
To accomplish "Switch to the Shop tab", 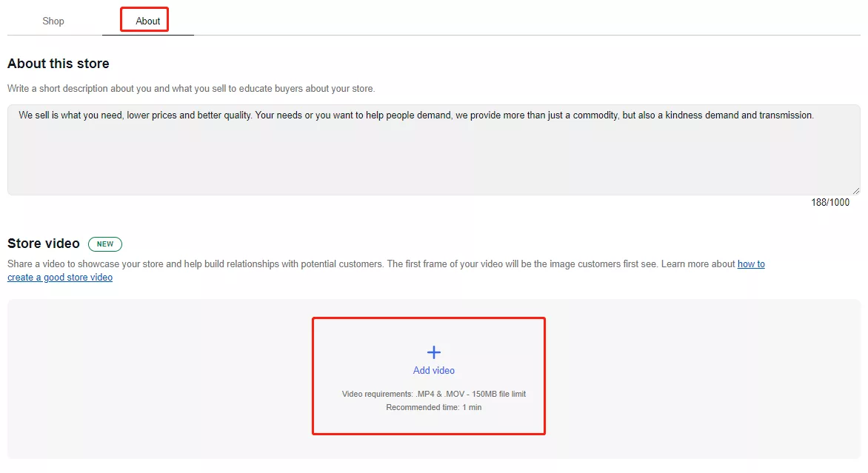I will tap(53, 21).
